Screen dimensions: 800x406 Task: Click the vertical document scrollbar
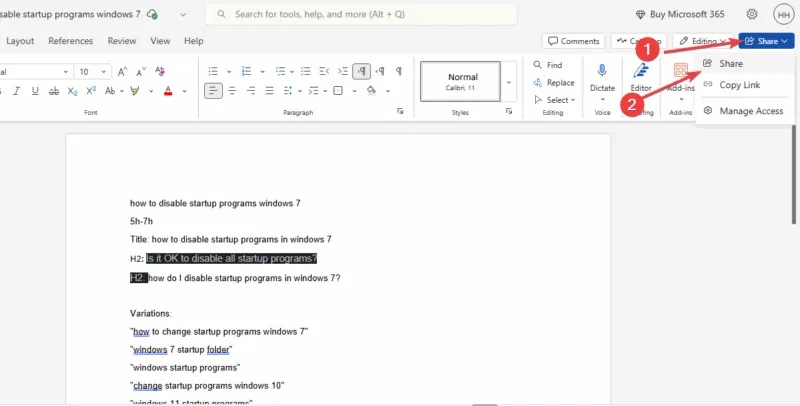(794, 173)
